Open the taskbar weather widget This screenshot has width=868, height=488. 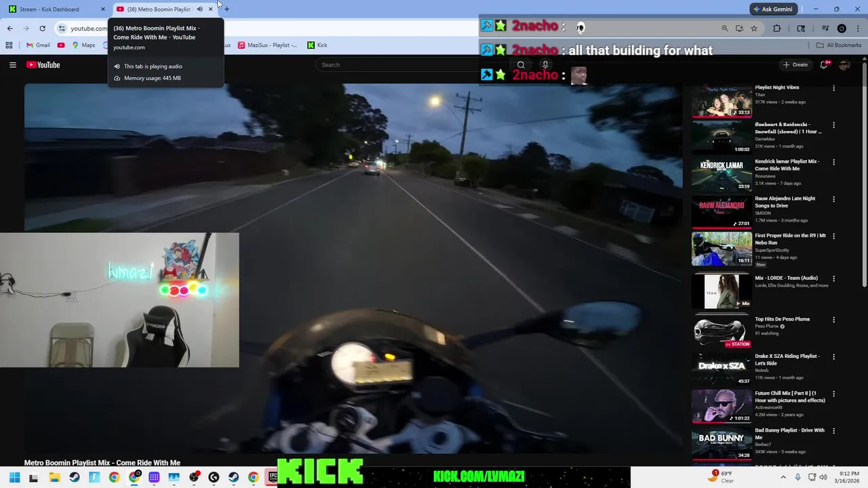722,477
